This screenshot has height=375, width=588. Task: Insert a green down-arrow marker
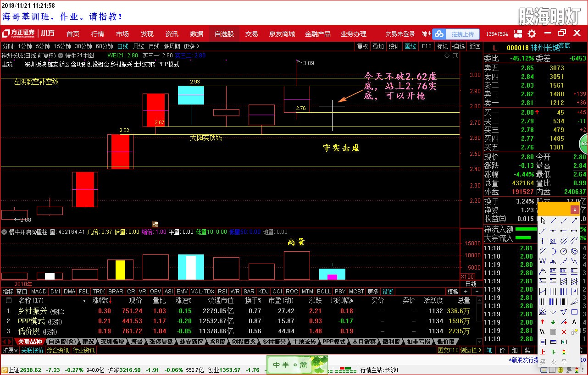[x=553, y=322]
